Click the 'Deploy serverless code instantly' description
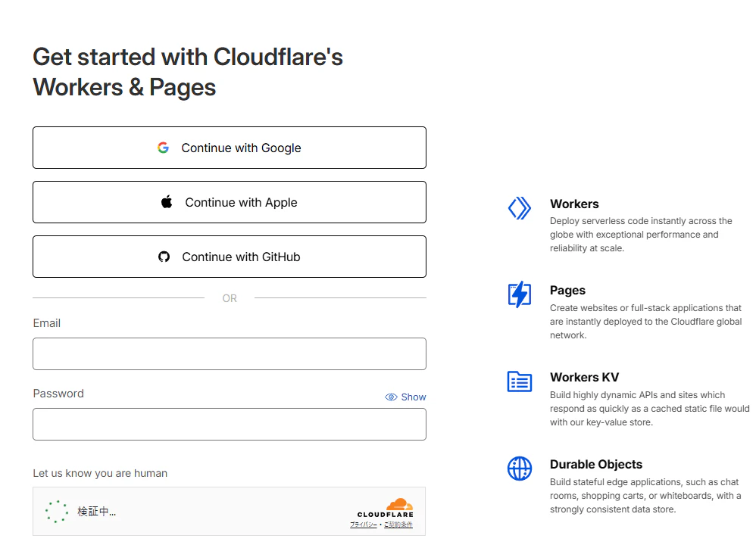This screenshot has height=548, width=756. [x=641, y=235]
